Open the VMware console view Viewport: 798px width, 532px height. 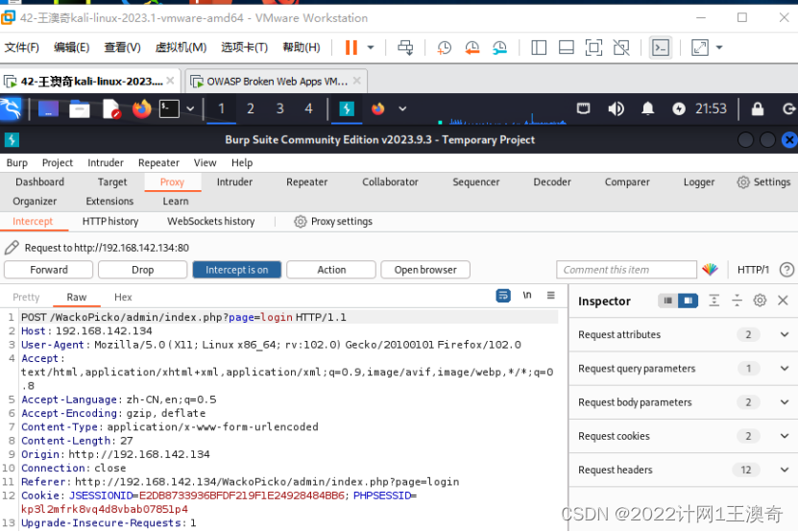(660, 48)
